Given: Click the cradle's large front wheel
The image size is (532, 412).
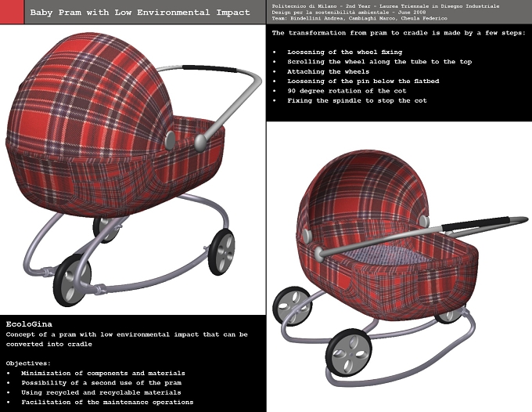Looking at the screenshot, I should 349,352.
